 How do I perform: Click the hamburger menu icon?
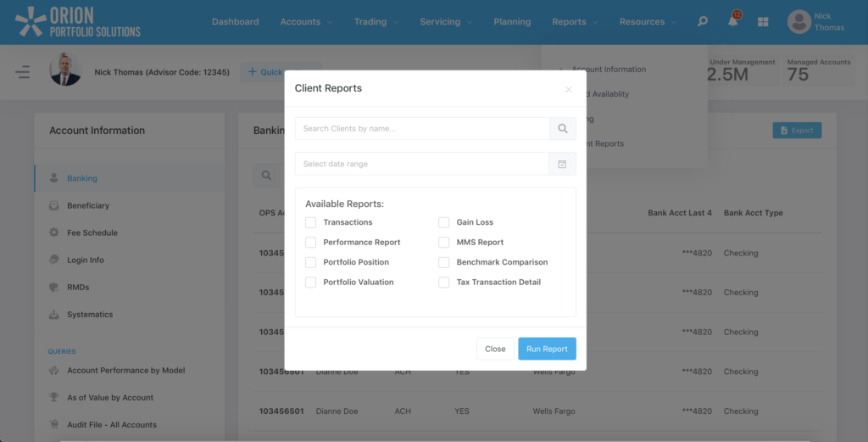tap(23, 72)
